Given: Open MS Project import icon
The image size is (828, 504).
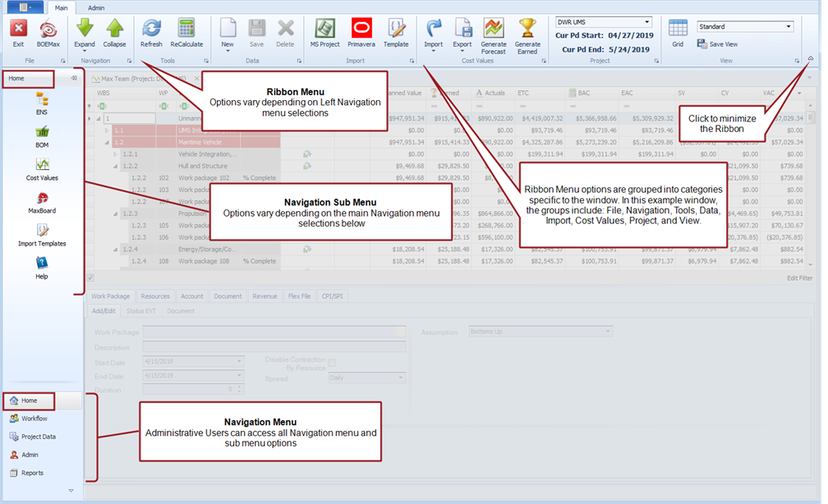Looking at the screenshot, I should click(x=324, y=30).
